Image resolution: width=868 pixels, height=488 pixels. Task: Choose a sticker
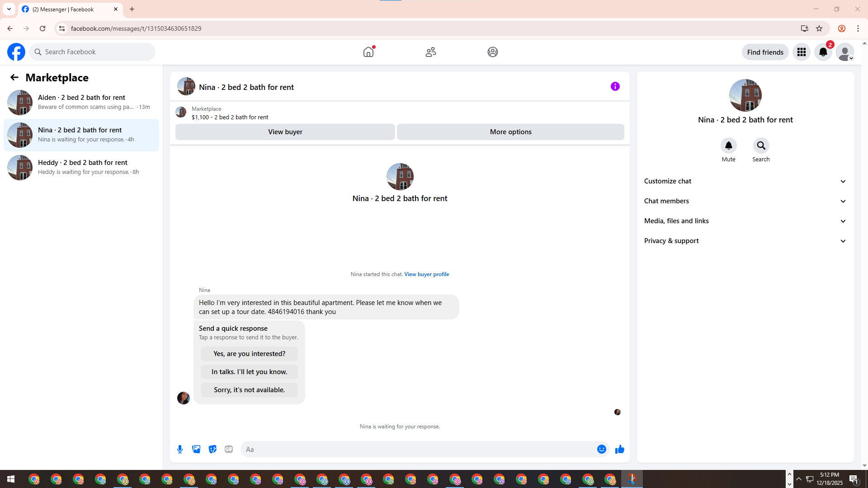point(212,449)
